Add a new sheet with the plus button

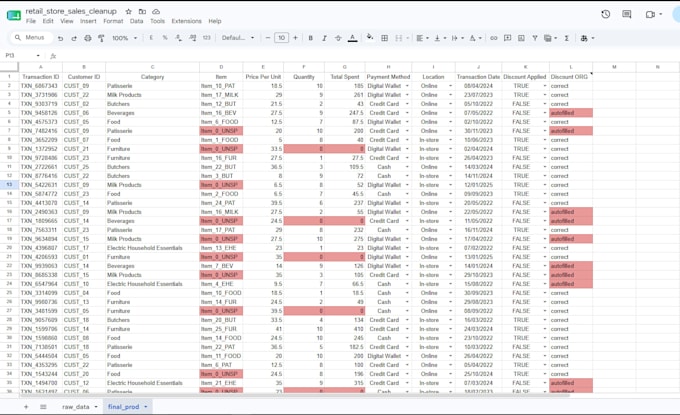click(26, 407)
